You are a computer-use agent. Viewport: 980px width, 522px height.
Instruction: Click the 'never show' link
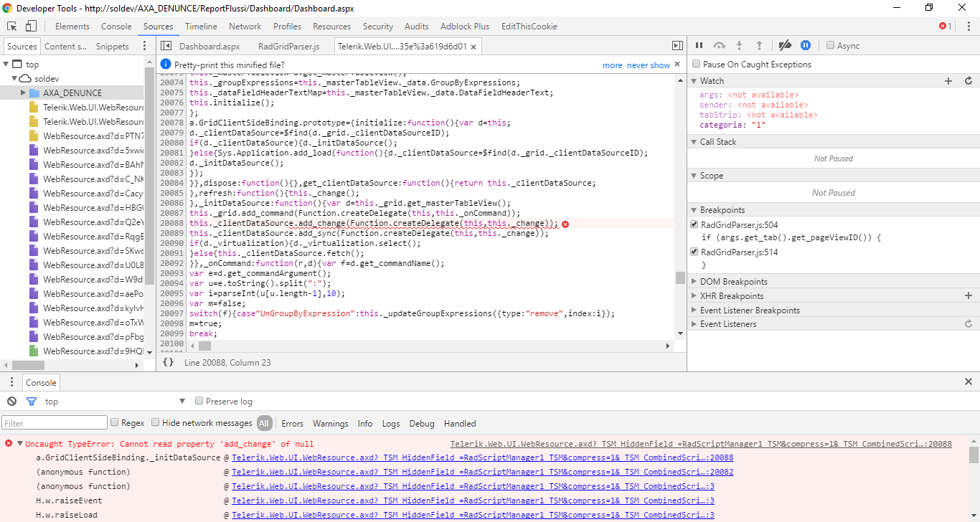[648, 65]
